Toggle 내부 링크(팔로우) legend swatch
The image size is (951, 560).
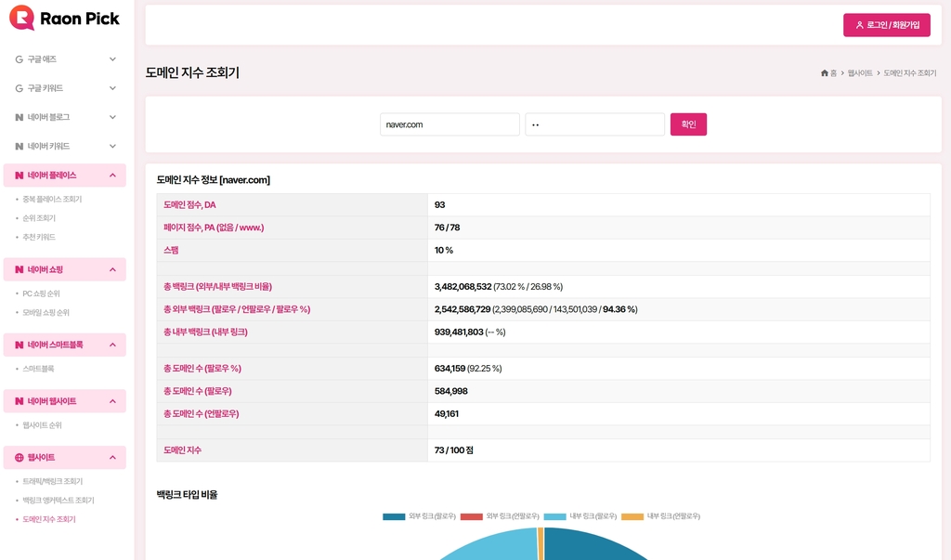pyautogui.click(x=554, y=517)
